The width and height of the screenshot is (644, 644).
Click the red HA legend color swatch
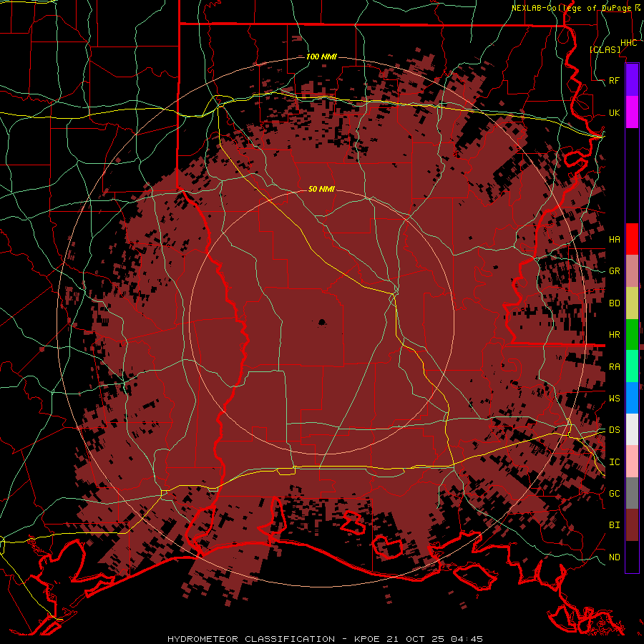[632, 239]
